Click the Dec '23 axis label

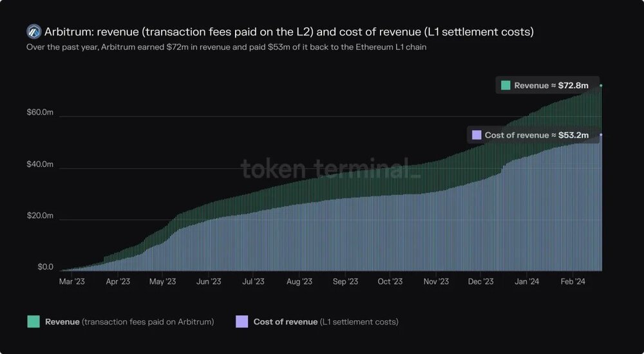[481, 282]
